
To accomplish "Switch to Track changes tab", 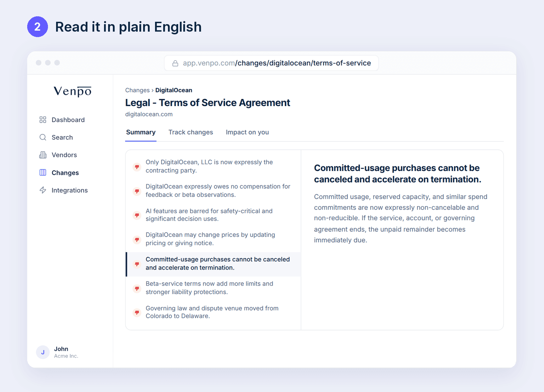I will pos(191,132).
